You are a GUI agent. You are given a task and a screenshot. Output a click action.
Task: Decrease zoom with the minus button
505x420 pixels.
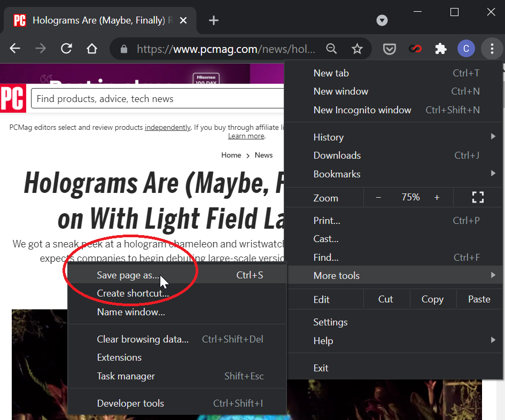click(x=378, y=197)
